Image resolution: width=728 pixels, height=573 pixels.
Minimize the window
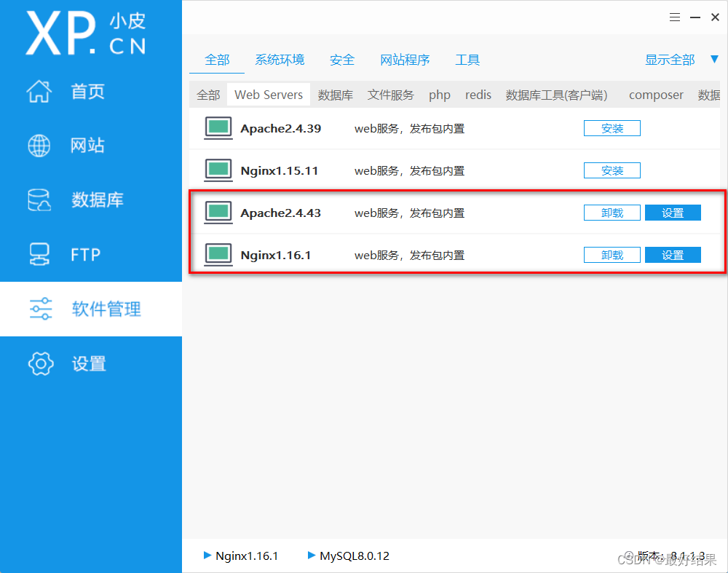point(695,17)
